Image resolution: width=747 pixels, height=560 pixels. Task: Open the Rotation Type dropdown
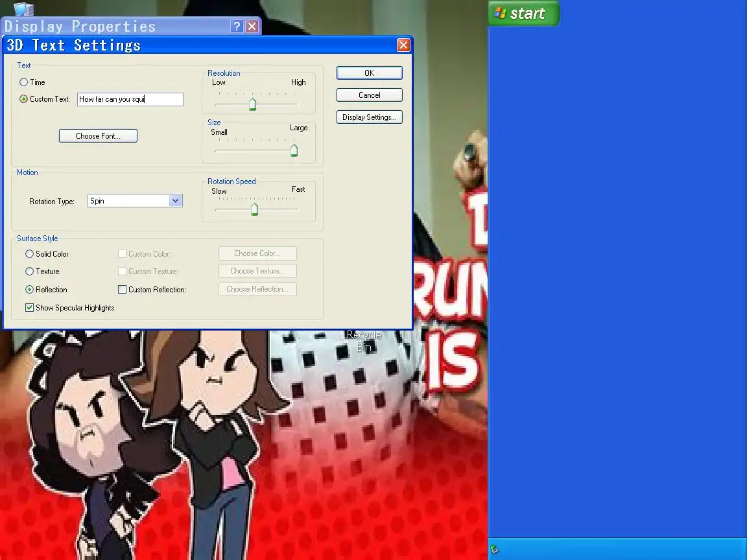coord(175,200)
